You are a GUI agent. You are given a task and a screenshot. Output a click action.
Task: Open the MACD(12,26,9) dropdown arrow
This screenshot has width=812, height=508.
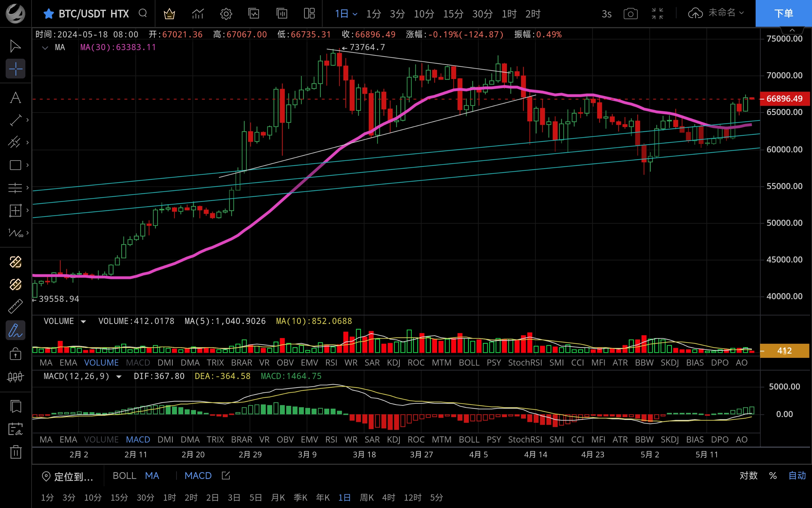(119, 377)
